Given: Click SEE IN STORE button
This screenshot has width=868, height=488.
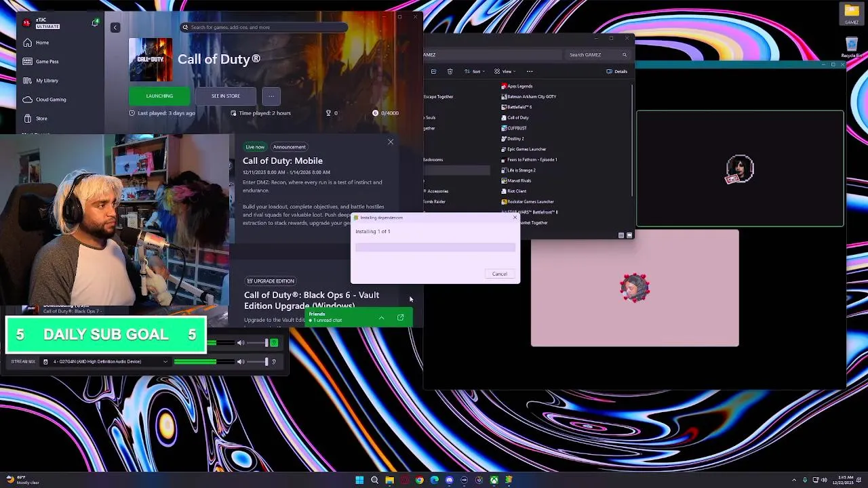Looking at the screenshot, I should 226,96.
